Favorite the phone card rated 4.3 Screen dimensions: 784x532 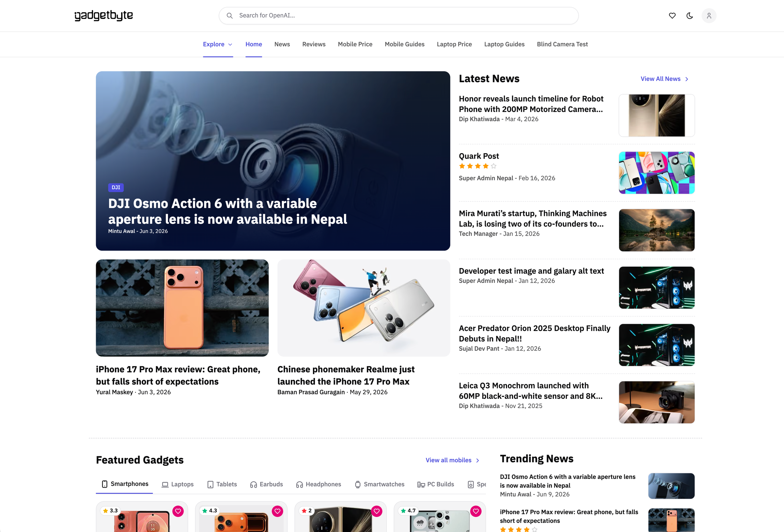(277, 511)
